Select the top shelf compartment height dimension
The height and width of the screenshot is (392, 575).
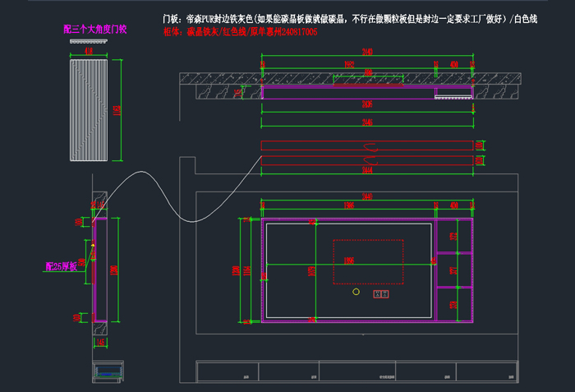coord(453,236)
